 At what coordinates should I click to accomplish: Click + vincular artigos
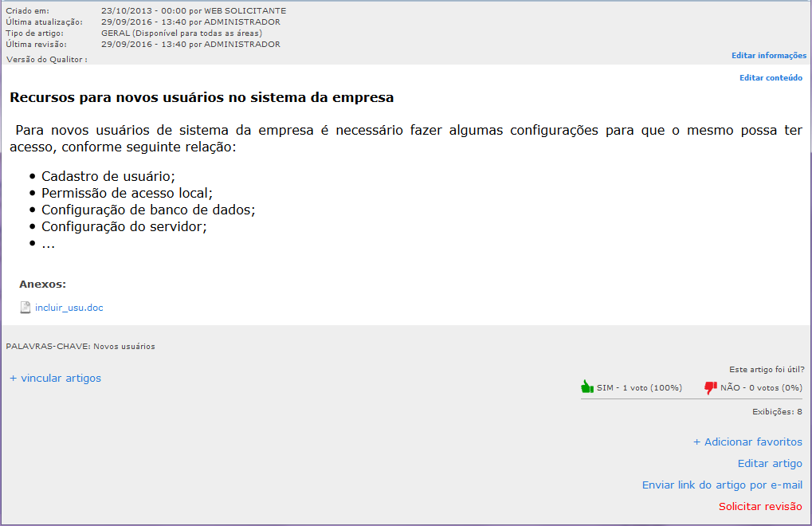tap(56, 379)
